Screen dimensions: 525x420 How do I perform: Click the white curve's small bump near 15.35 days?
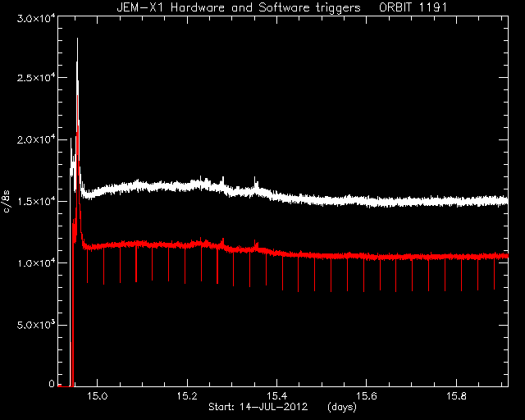255,183
